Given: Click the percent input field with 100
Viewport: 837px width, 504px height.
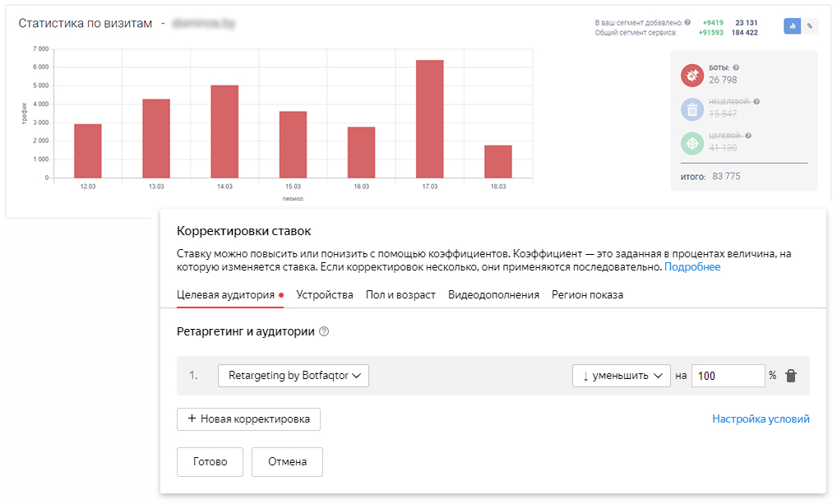Looking at the screenshot, I should coord(728,376).
